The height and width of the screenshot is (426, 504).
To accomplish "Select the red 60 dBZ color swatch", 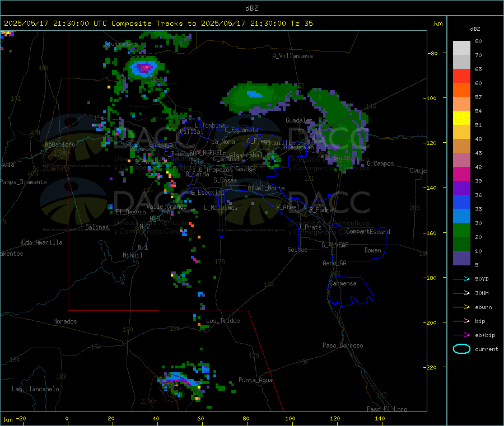I will [x=461, y=76].
